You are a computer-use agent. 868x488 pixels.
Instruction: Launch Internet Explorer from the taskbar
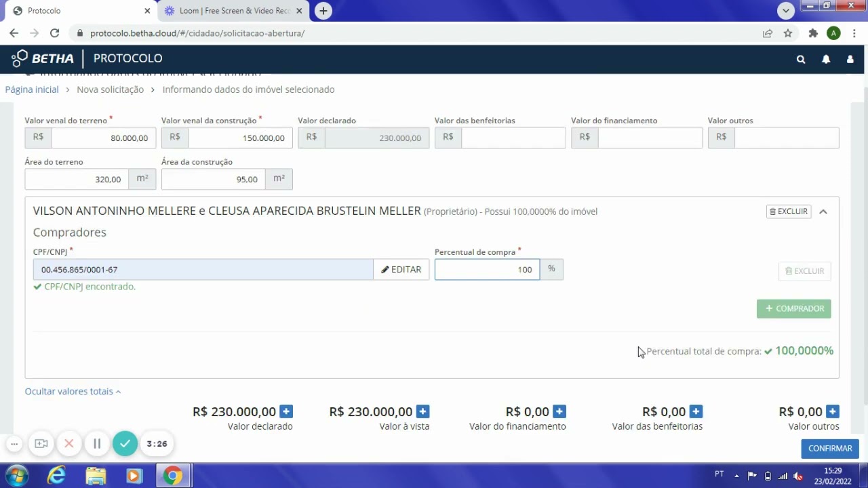[56, 476]
